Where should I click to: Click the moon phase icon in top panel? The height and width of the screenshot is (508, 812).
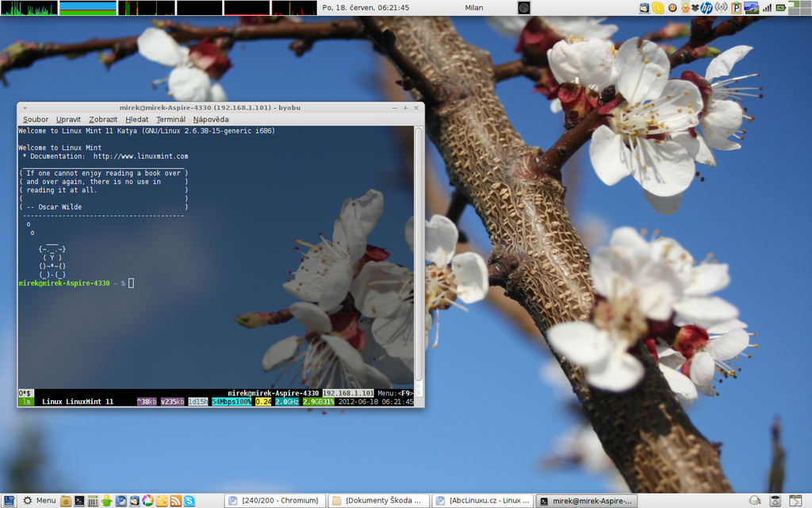(x=524, y=8)
